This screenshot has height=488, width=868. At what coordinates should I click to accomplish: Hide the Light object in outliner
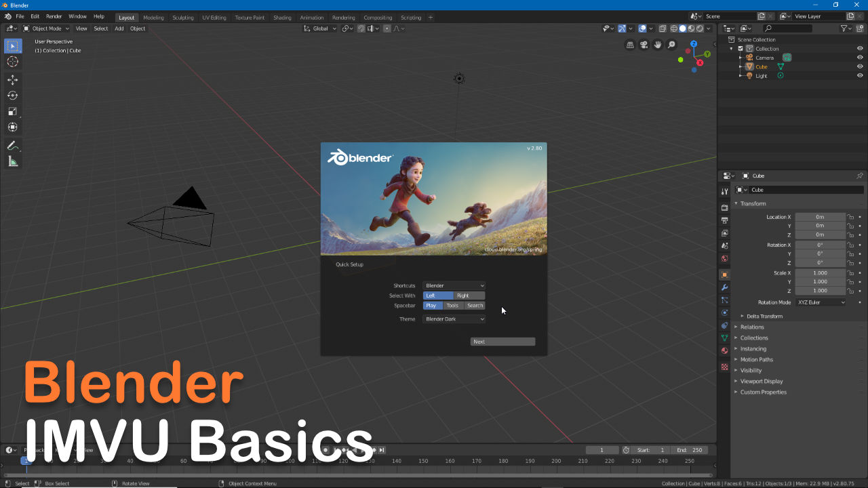860,75
